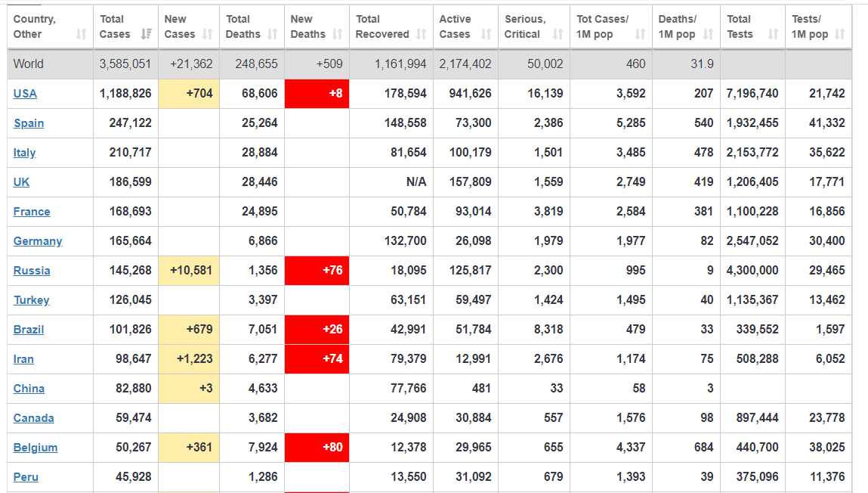This screenshot has height=493, width=868.
Task: Sort by Tests/1M pop icon
Action: [x=840, y=34]
